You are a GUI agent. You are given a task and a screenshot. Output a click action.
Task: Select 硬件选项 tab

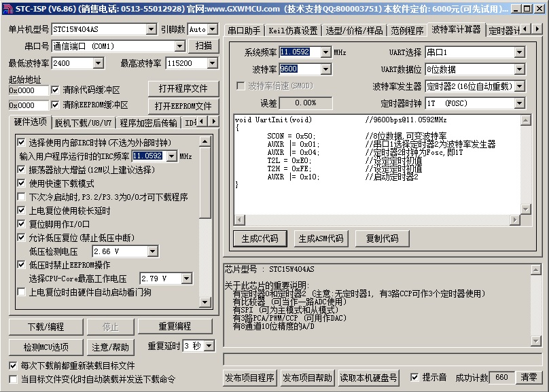pos(31,122)
